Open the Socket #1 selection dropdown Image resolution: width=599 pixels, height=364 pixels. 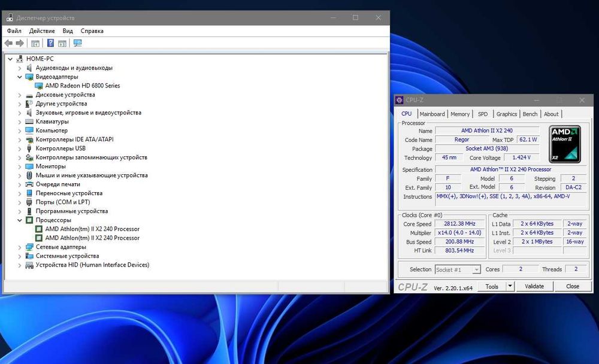(x=458, y=269)
